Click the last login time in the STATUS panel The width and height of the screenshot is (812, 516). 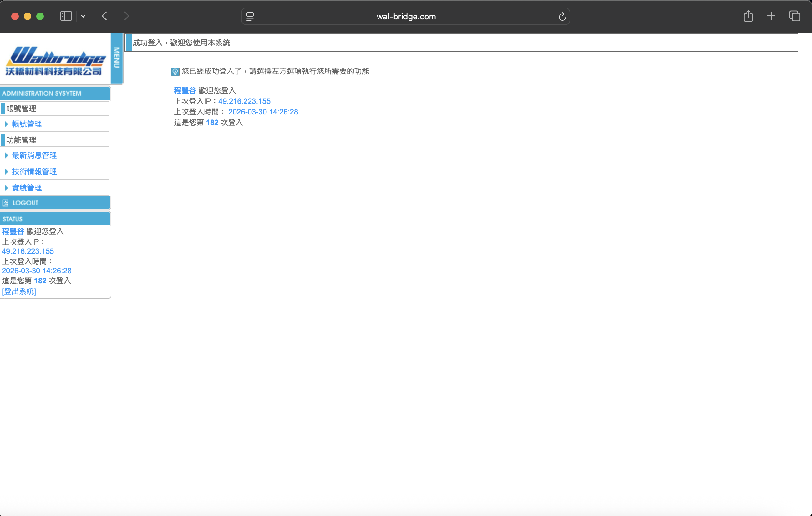(36, 271)
